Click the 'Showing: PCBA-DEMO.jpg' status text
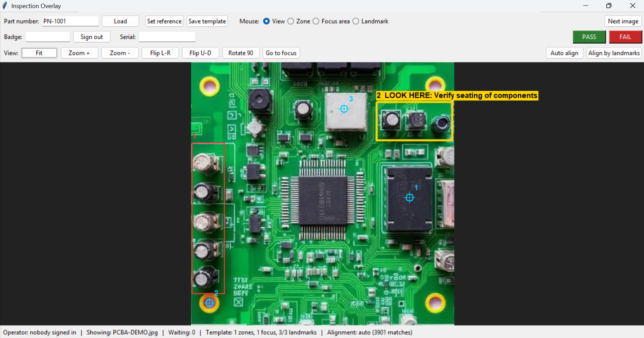Screen dimensions: 644x338 click(x=122, y=332)
